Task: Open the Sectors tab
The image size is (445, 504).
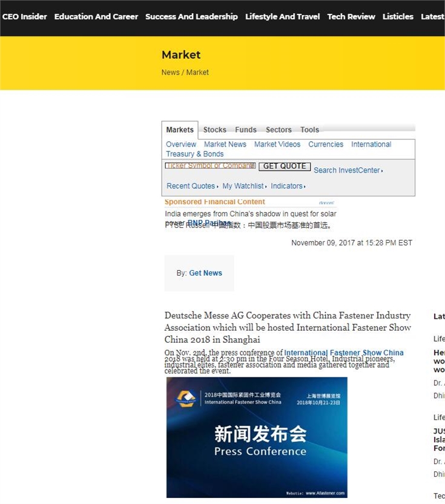Action: [279, 130]
